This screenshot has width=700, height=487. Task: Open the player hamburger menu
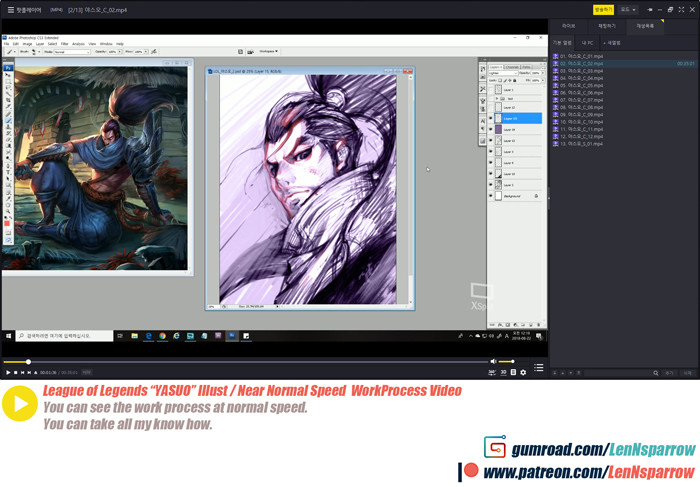pyautogui.click(x=10, y=9)
